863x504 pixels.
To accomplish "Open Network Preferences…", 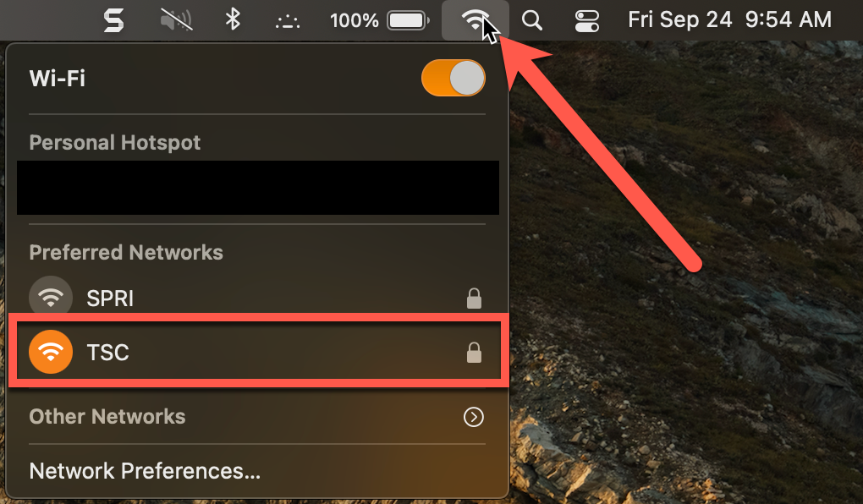I will click(145, 471).
